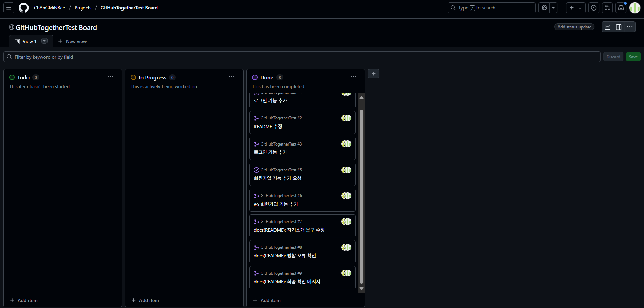Click the assignee avatar on card #3
This screenshot has height=308, width=644.
point(346,144)
